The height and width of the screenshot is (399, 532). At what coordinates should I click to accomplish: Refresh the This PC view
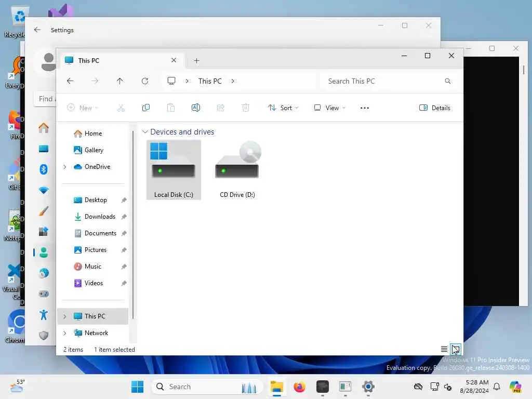[x=145, y=81]
